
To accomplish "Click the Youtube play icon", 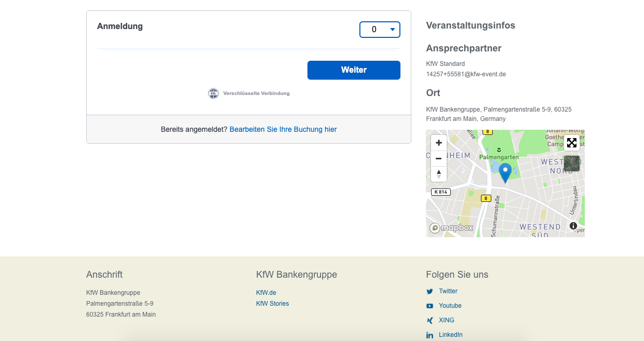I will [430, 306].
